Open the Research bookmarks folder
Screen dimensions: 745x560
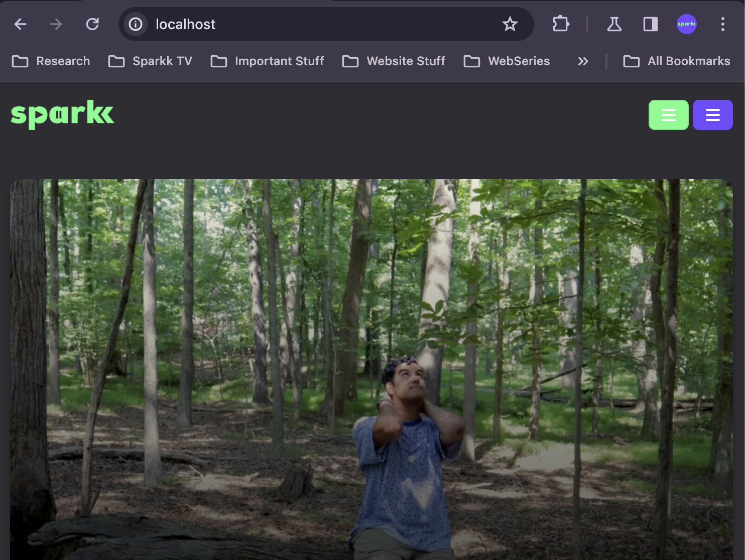51,61
